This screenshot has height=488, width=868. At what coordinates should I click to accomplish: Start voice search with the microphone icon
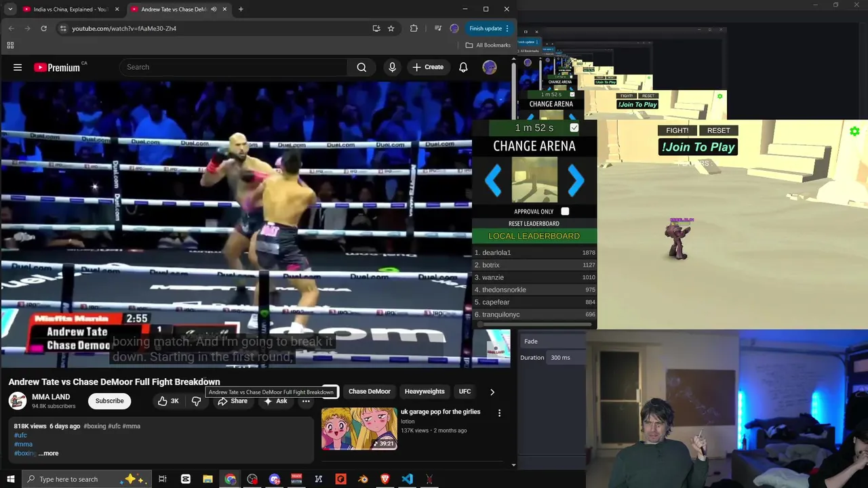point(392,67)
